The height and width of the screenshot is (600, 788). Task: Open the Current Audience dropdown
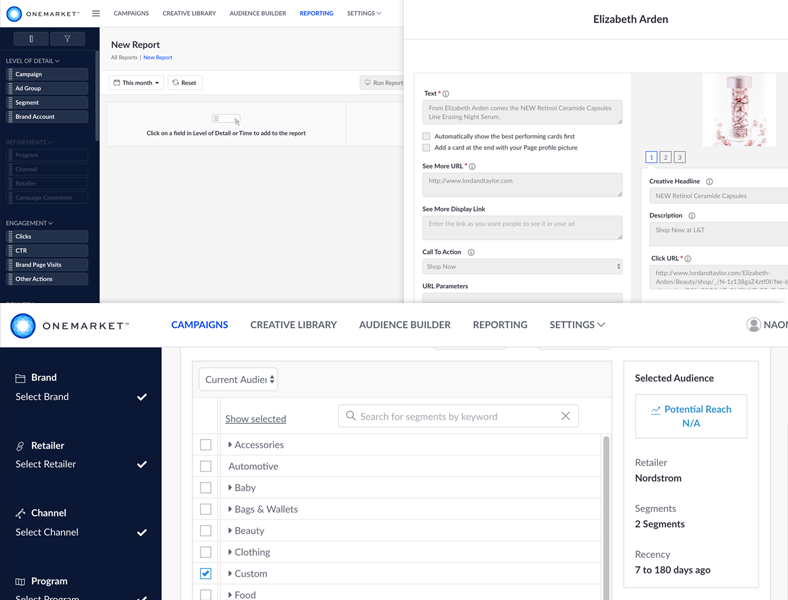tap(239, 379)
